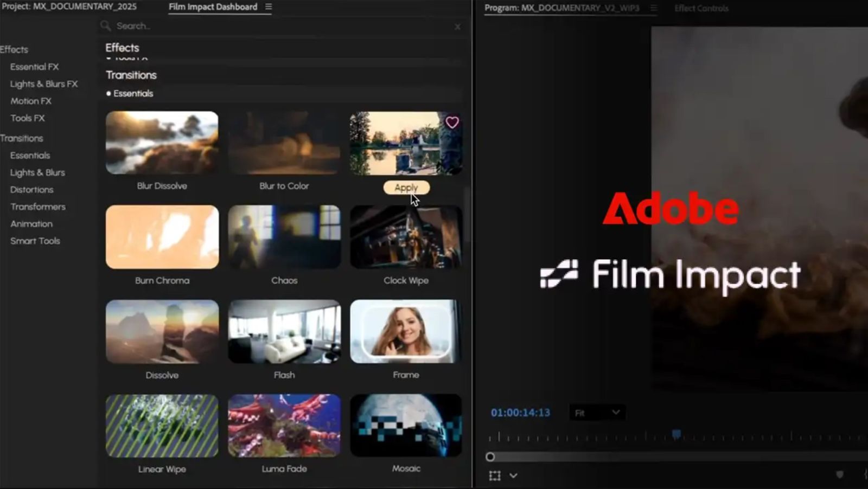
Task: Favorite the hovered transition with heart icon
Action: [452, 123]
